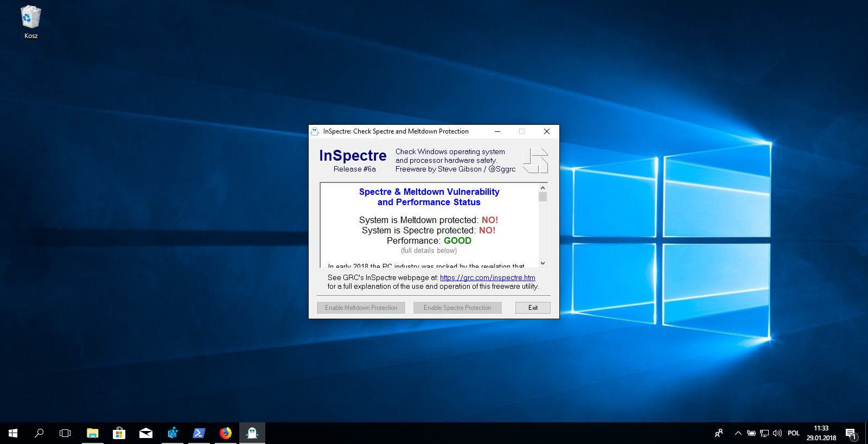868x444 pixels.
Task: Close the InSpectre window
Action: (547, 131)
